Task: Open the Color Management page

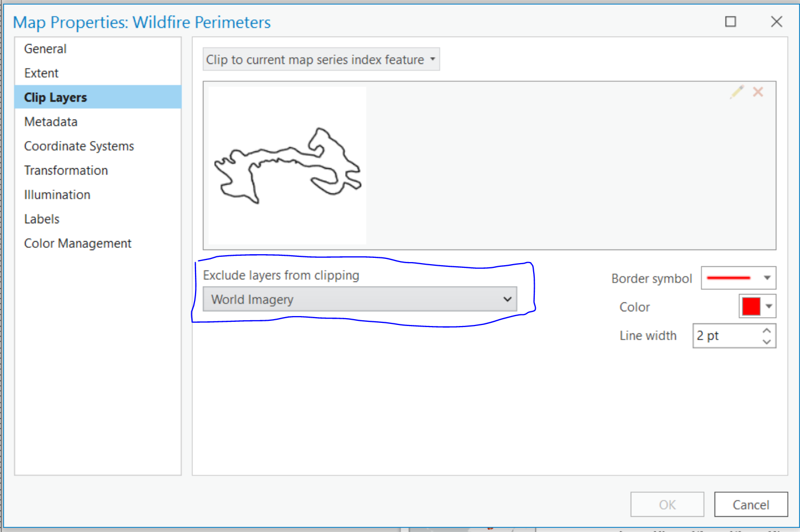Action: point(78,243)
